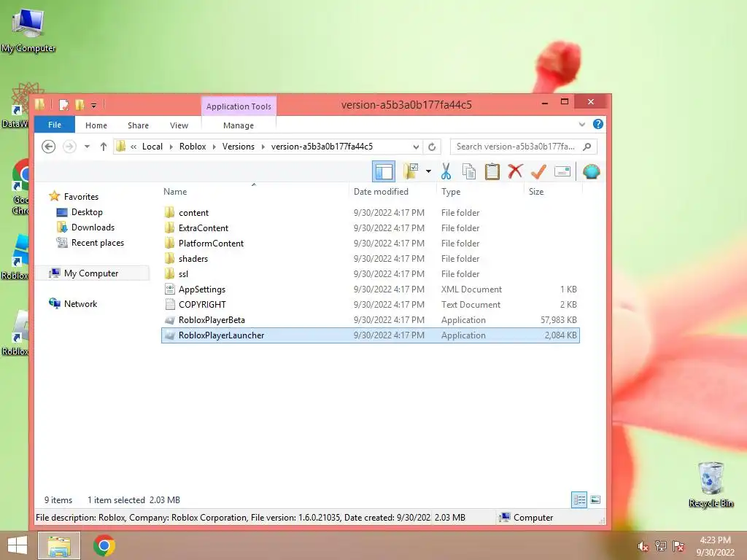
Task: Switch to large thumbnails view icon
Action: pos(595,499)
